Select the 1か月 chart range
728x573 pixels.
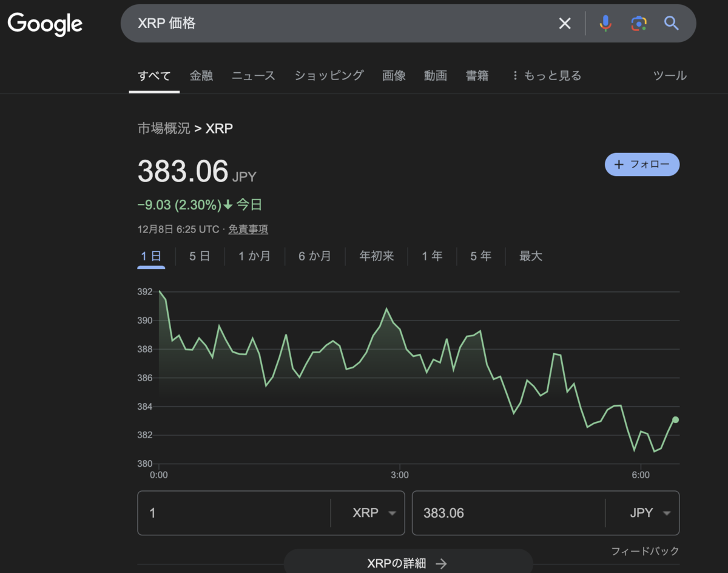pos(254,256)
